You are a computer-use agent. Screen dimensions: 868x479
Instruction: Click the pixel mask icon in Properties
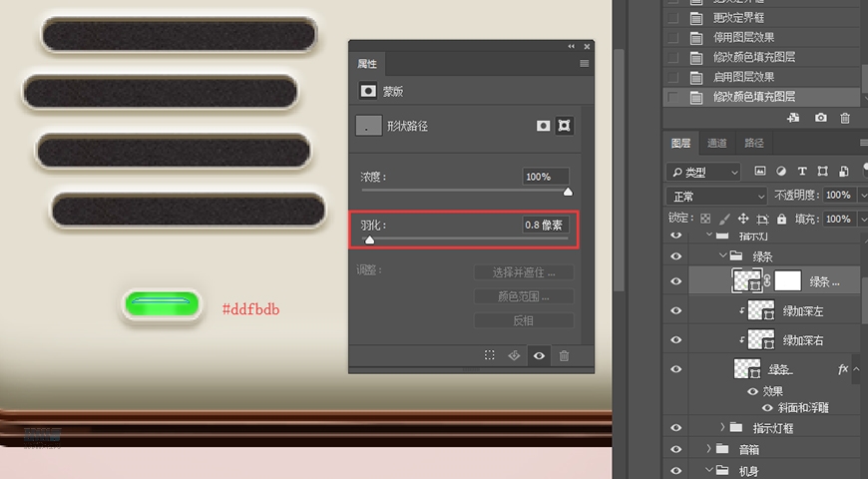click(x=544, y=126)
